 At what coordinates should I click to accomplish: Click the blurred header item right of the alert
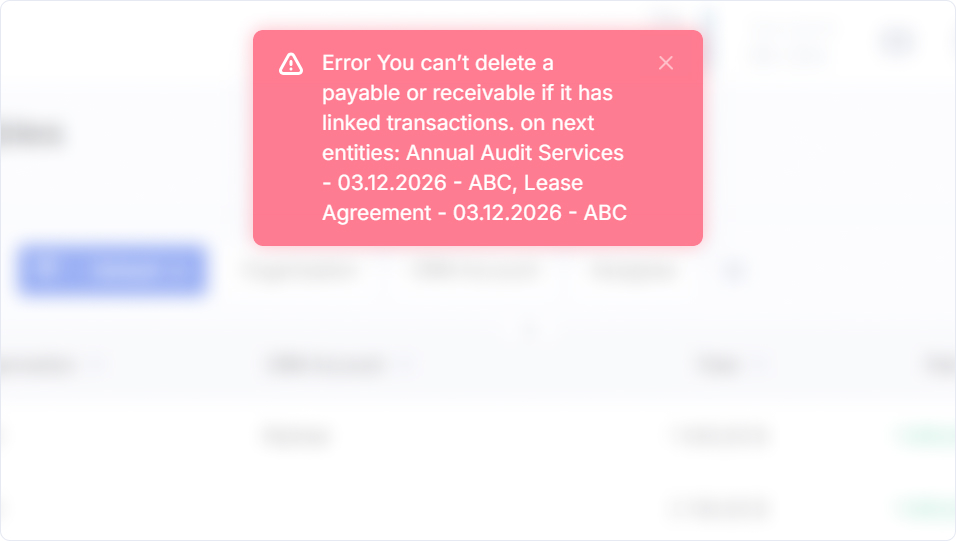click(791, 43)
